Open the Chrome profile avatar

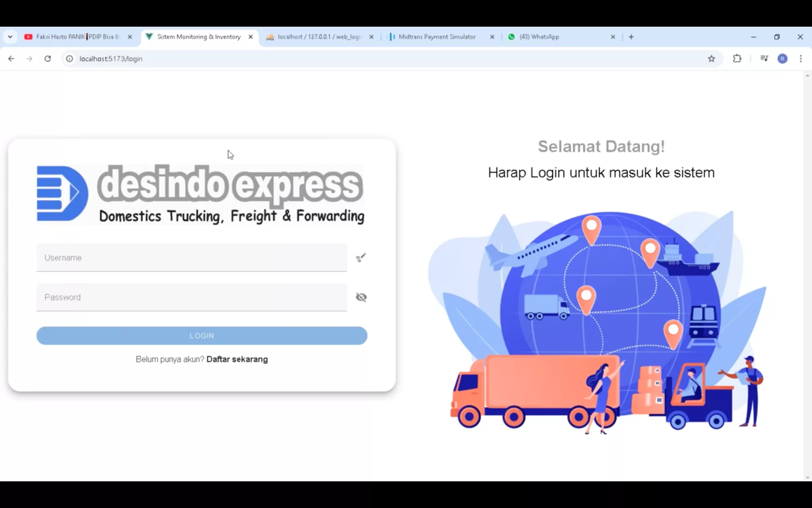click(x=782, y=59)
